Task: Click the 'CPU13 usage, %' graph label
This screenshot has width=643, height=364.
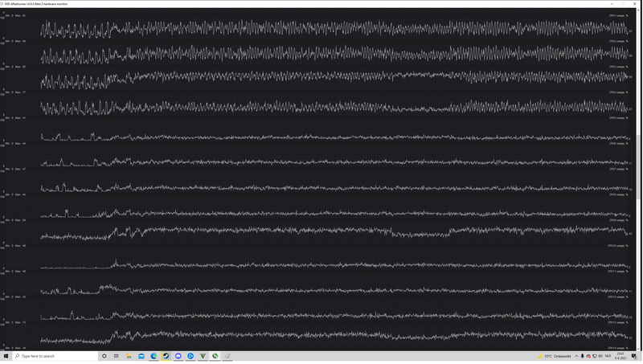Action: (x=617, y=322)
